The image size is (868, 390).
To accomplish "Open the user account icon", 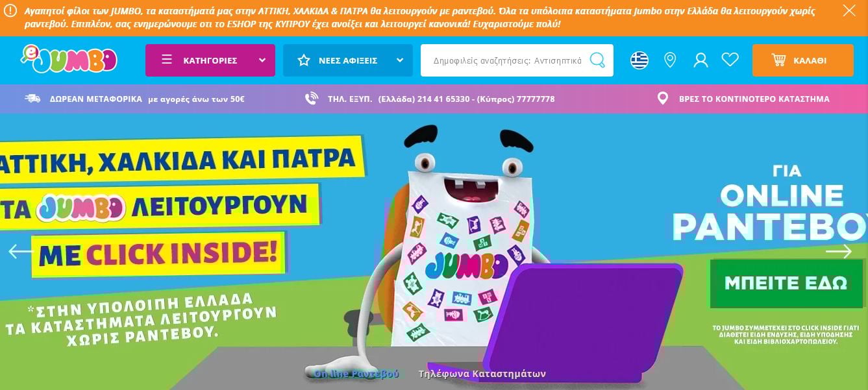I will 701,60.
